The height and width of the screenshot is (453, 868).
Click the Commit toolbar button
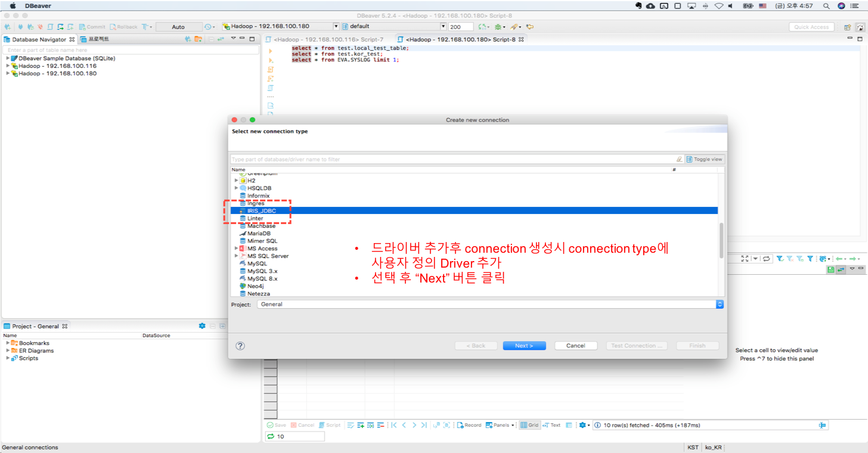pyautogui.click(x=91, y=27)
